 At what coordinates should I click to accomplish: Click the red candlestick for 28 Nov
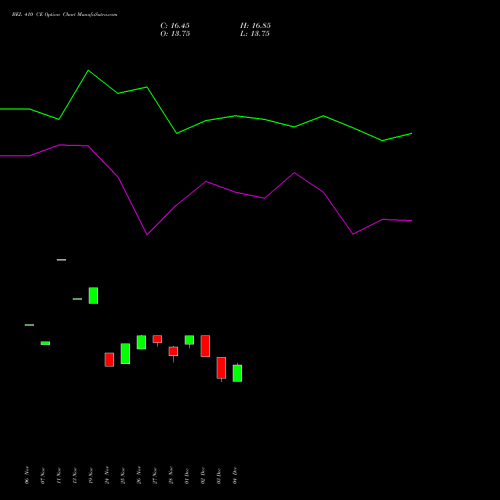click(x=173, y=351)
